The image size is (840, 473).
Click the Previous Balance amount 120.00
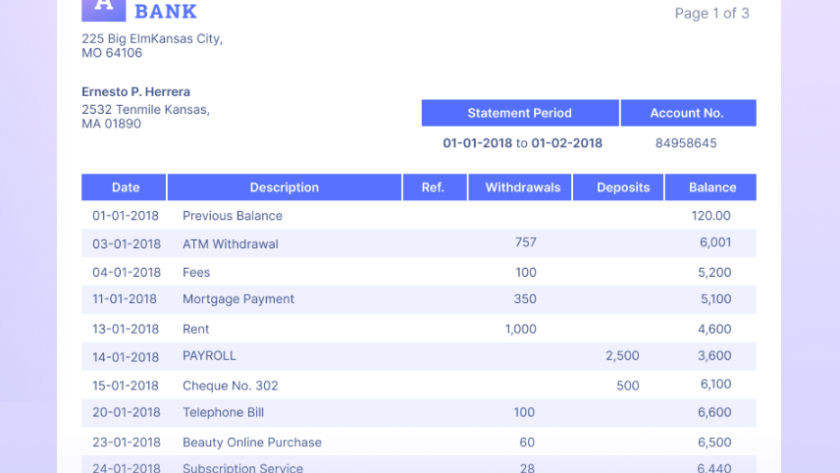coord(711,216)
